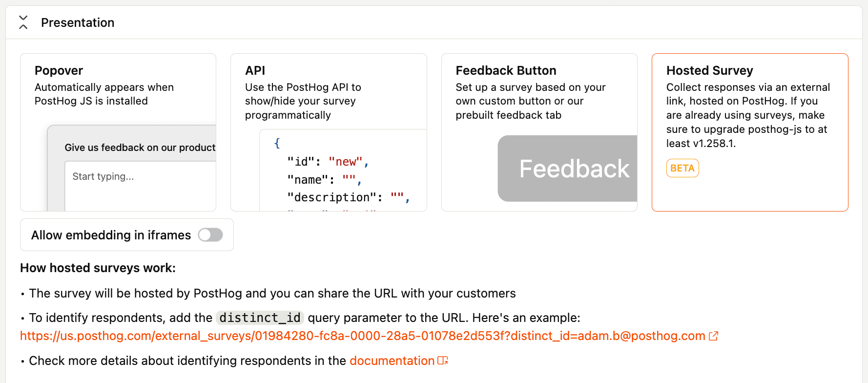Select the Popover presentation card
This screenshot has height=383, width=868.
118,132
